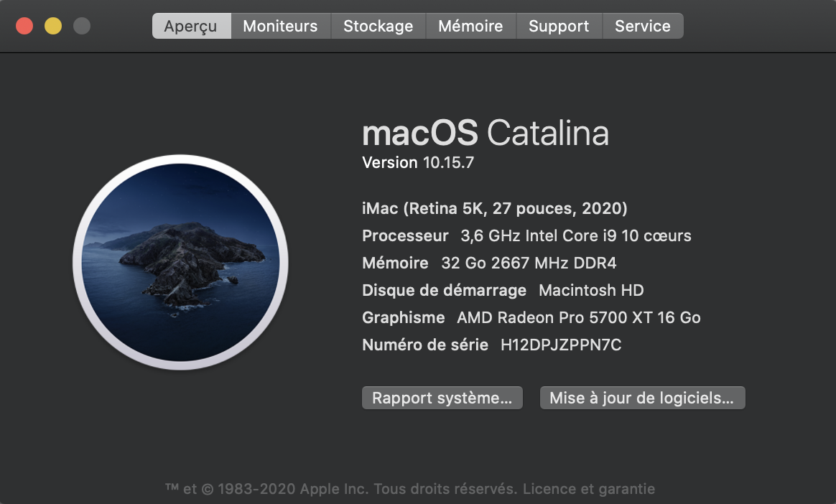Screen dimensions: 836x504
Task: Click Version 10.15.7 to reveal build number
Action: 418,162
